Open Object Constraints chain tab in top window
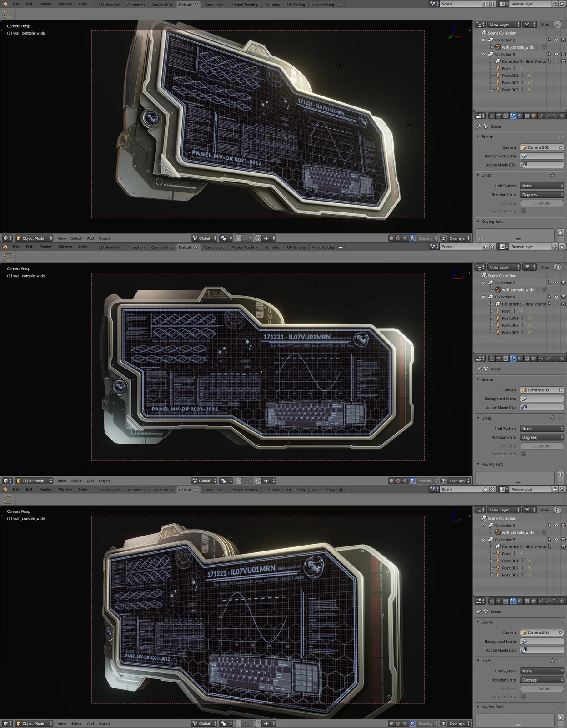 pos(541,116)
